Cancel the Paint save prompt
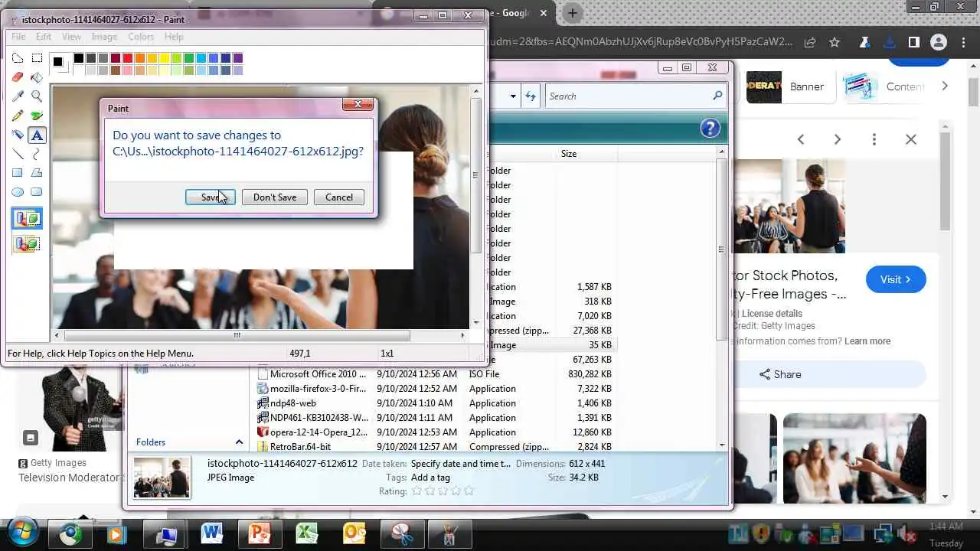Screen dimensions: 980x551 339,197
